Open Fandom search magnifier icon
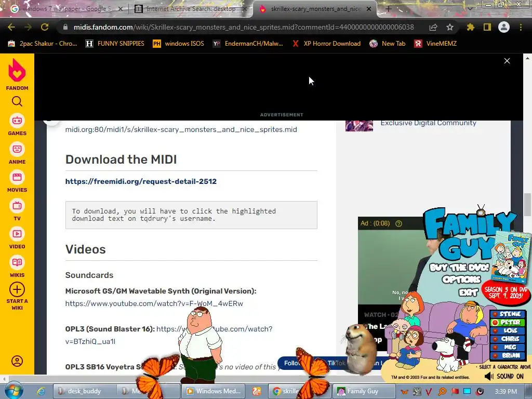532x399 pixels. [17, 101]
